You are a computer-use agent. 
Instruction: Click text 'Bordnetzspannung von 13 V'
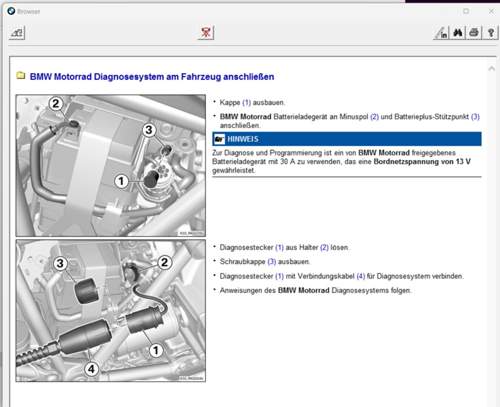(422, 162)
